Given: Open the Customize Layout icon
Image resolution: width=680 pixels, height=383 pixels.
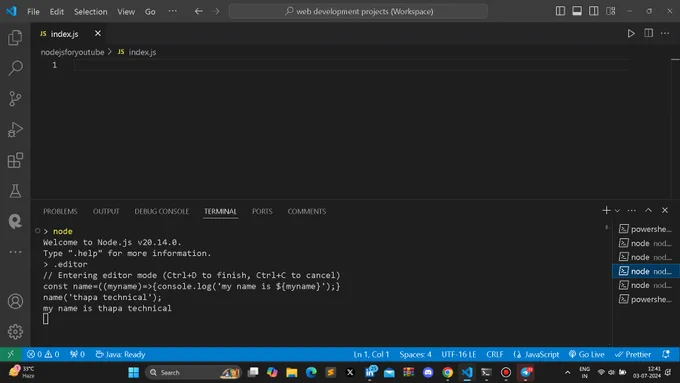Looking at the screenshot, I should tap(611, 11).
